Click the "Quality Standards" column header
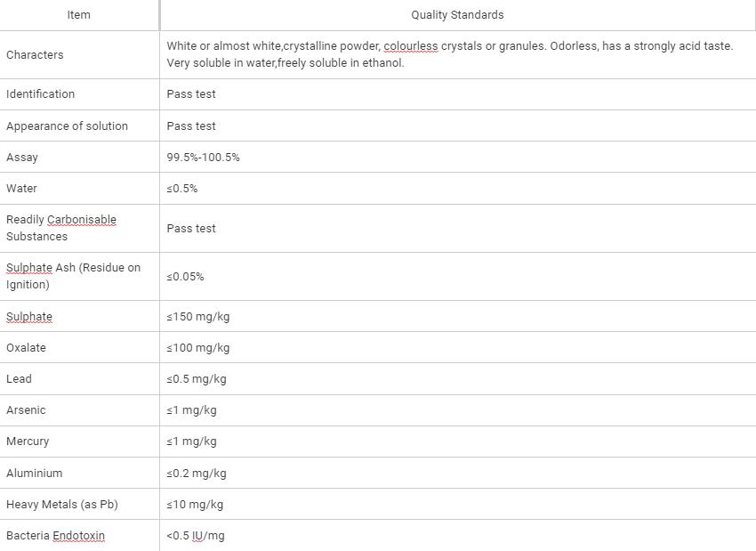 click(457, 15)
